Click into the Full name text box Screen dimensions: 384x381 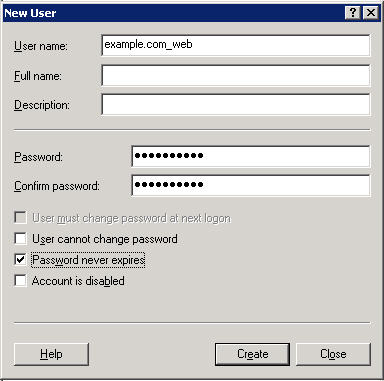point(236,76)
